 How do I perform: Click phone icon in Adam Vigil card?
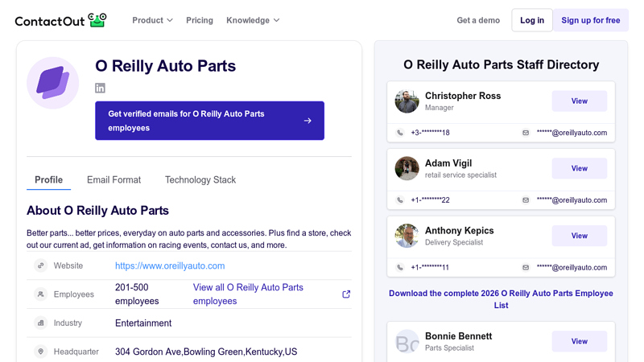point(400,200)
